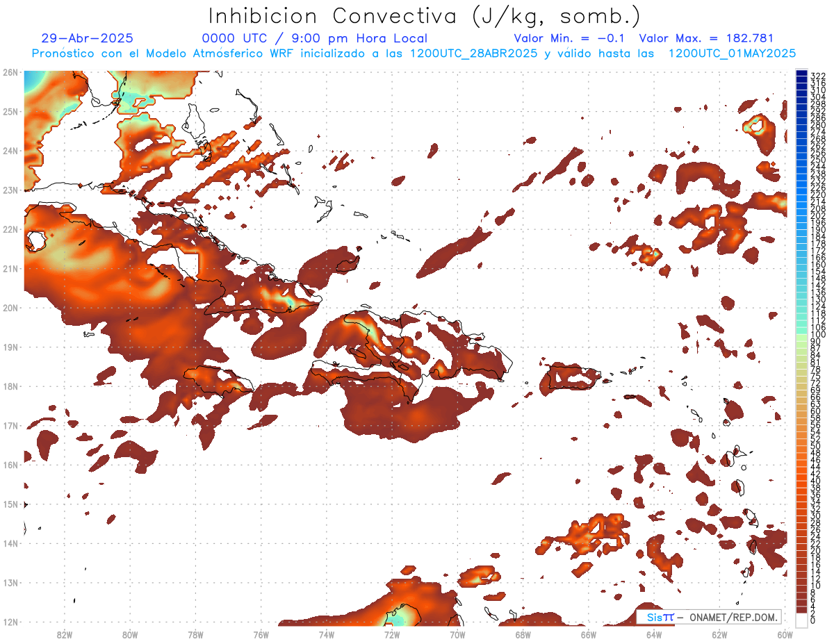Click the '76W' longitude label
This screenshot has height=644, width=834.
tap(261, 635)
